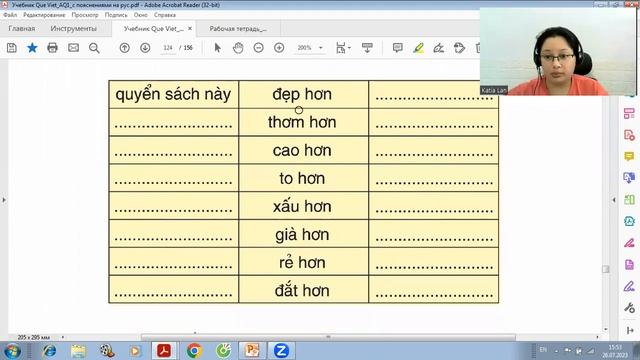The width and height of the screenshot is (640, 360).
Task: Open the Подпись menu
Action: point(116,15)
